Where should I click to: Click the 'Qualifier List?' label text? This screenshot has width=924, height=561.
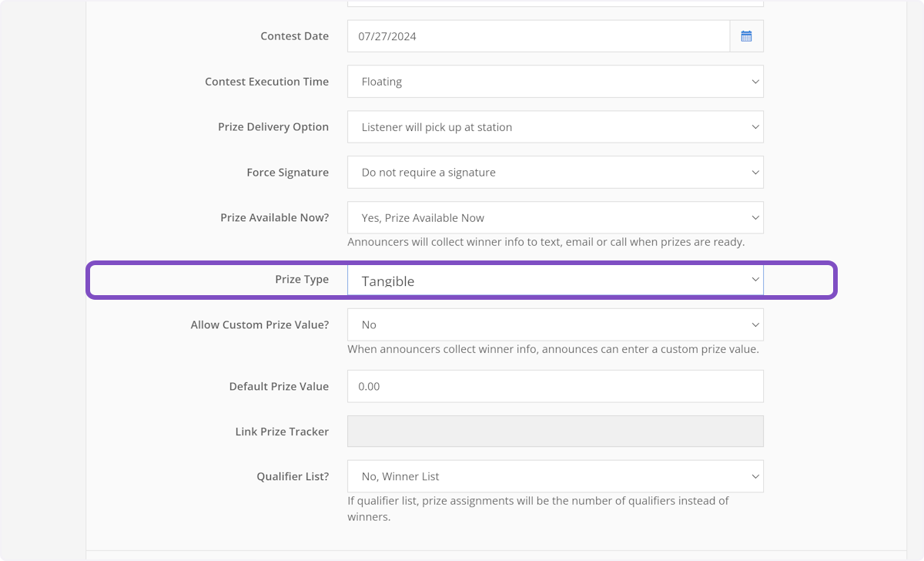click(x=293, y=477)
